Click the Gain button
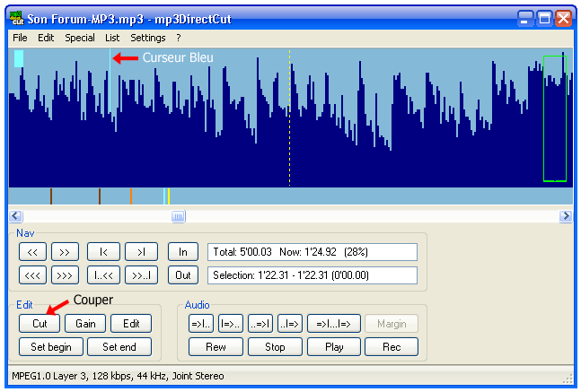Image resolution: width=581 pixels, height=392 pixels. point(85,324)
